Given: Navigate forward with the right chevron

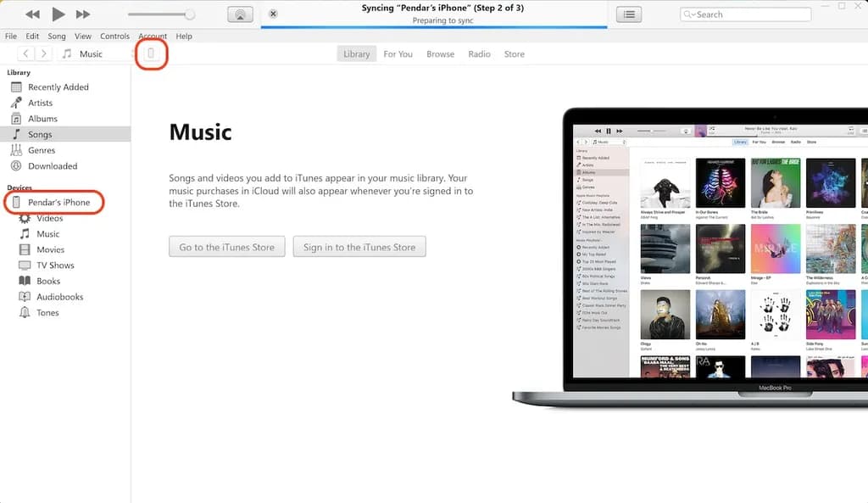Looking at the screenshot, I should coord(44,54).
